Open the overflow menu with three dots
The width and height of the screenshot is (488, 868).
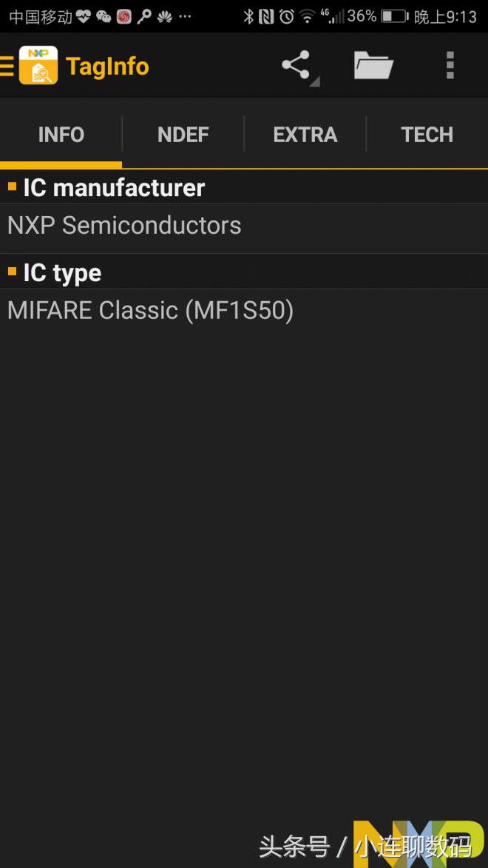point(450,65)
